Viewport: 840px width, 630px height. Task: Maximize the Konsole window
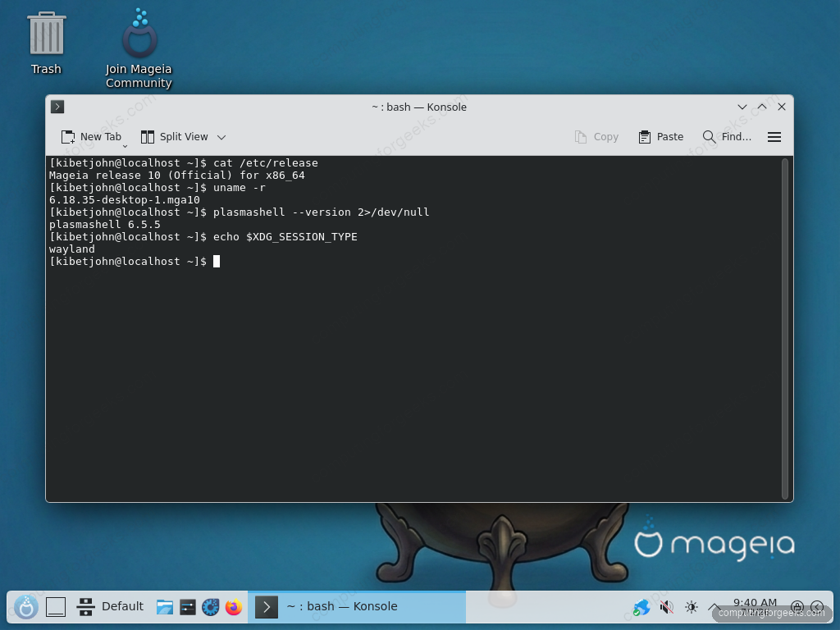(x=762, y=107)
